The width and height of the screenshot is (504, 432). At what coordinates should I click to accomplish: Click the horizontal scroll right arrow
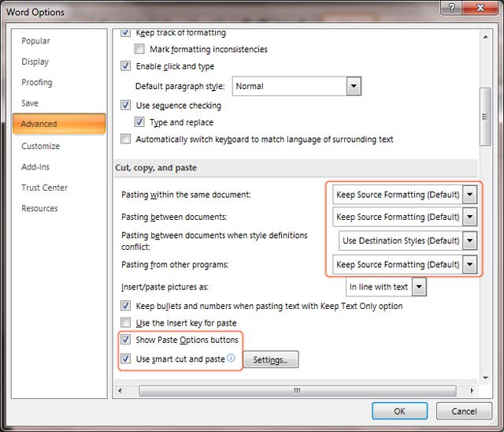(x=472, y=390)
